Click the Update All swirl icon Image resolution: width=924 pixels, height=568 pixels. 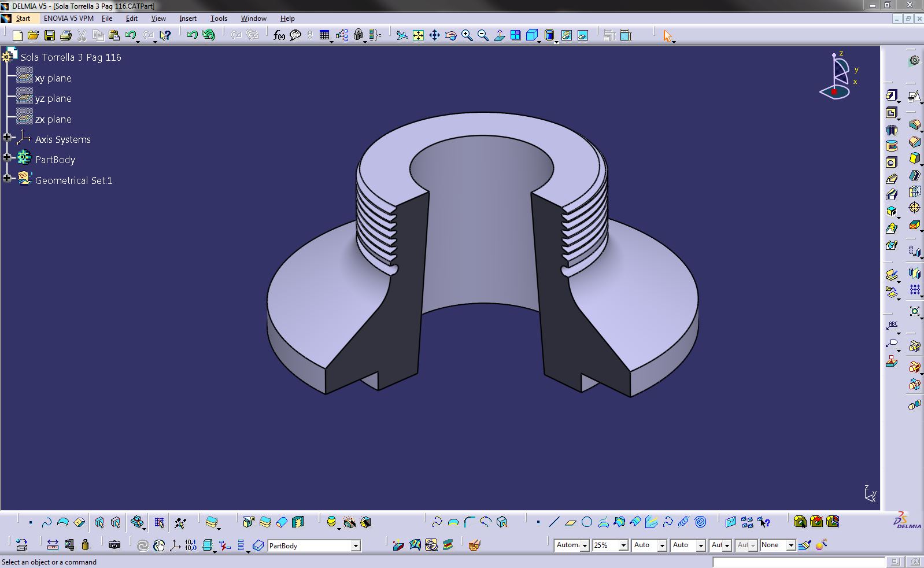click(143, 545)
